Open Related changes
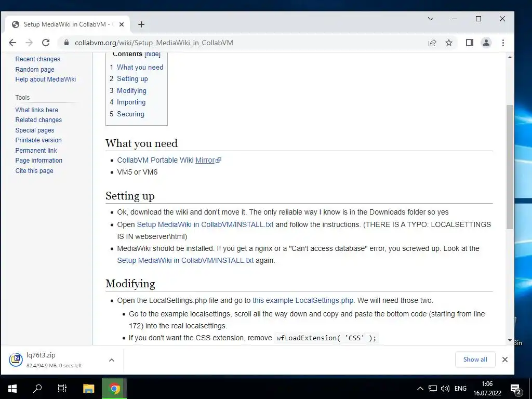This screenshot has height=399, width=532. pyautogui.click(x=38, y=120)
